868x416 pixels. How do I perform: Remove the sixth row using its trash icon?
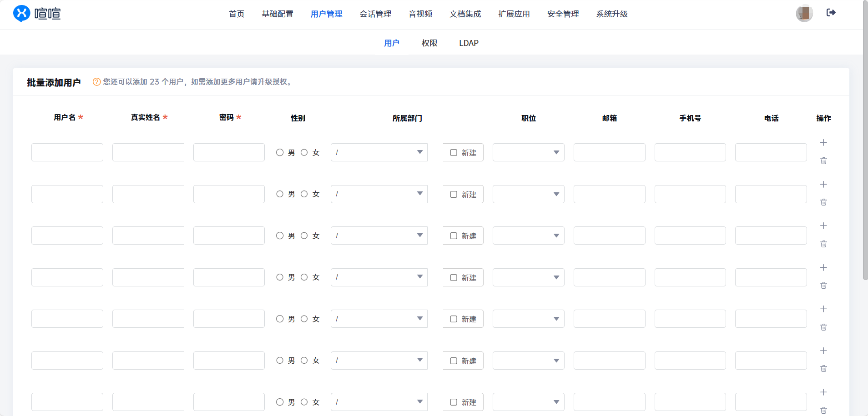click(823, 369)
